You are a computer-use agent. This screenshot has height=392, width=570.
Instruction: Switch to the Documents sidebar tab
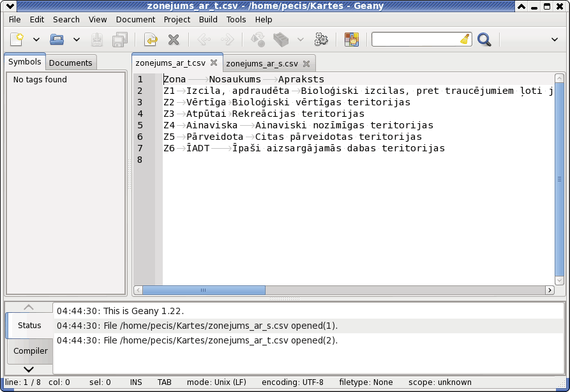pyautogui.click(x=70, y=63)
